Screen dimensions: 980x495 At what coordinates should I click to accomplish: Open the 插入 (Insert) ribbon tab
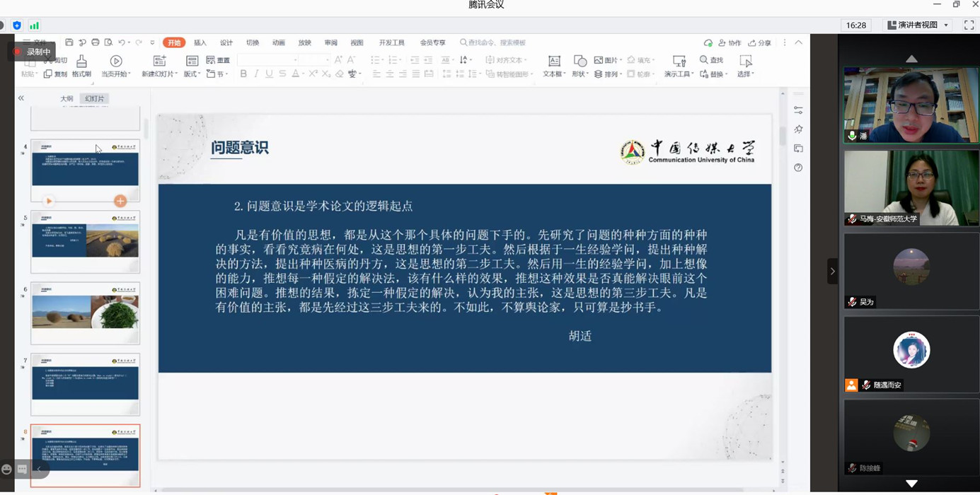pyautogui.click(x=200, y=43)
